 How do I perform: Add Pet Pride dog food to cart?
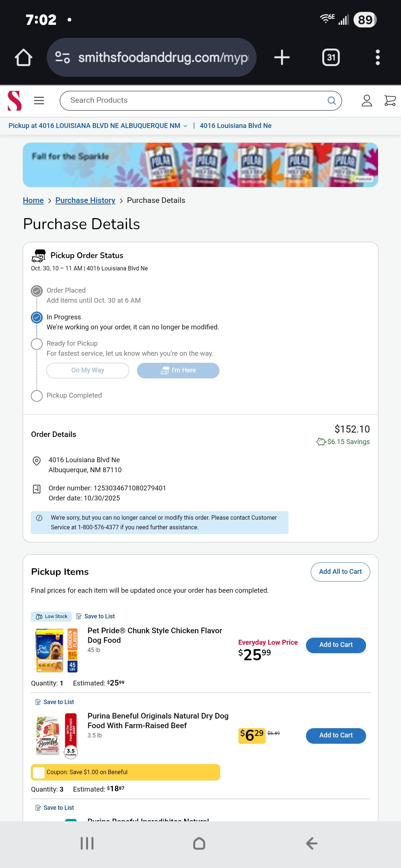(x=336, y=645)
